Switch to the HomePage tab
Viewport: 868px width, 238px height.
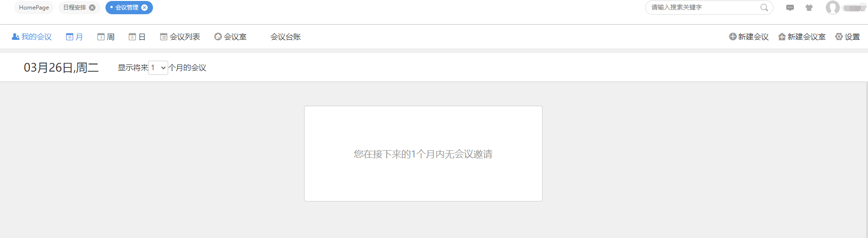pyautogui.click(x=34, y=8)
